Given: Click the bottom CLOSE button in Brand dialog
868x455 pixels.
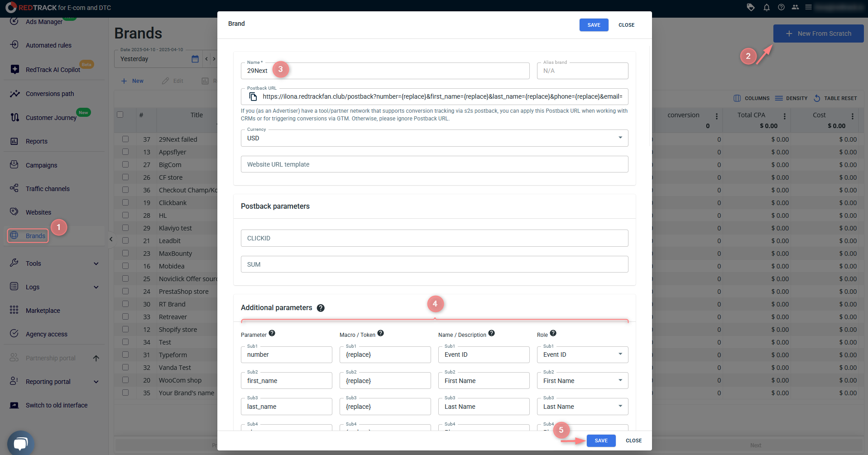Looking at the screenshot, I should click(633, 441).
